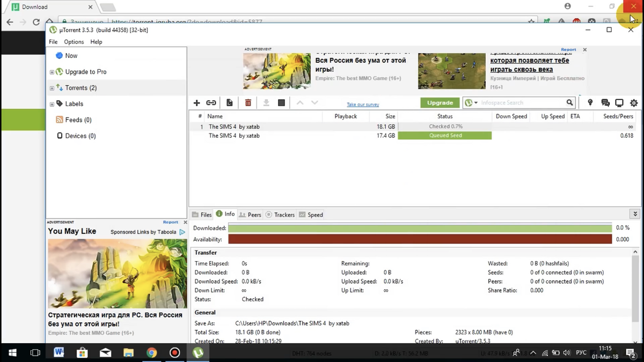Expand the Upgrade to Pro node

point(52,72)
